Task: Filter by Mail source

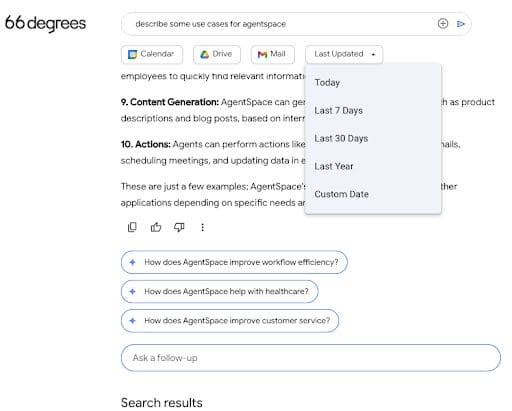Action: (273, 54)
